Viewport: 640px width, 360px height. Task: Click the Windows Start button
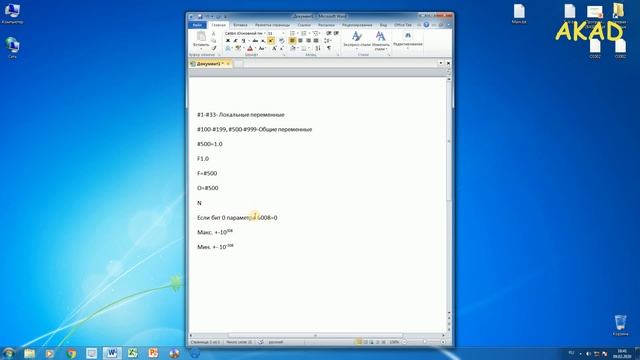[x=9, y=353]
